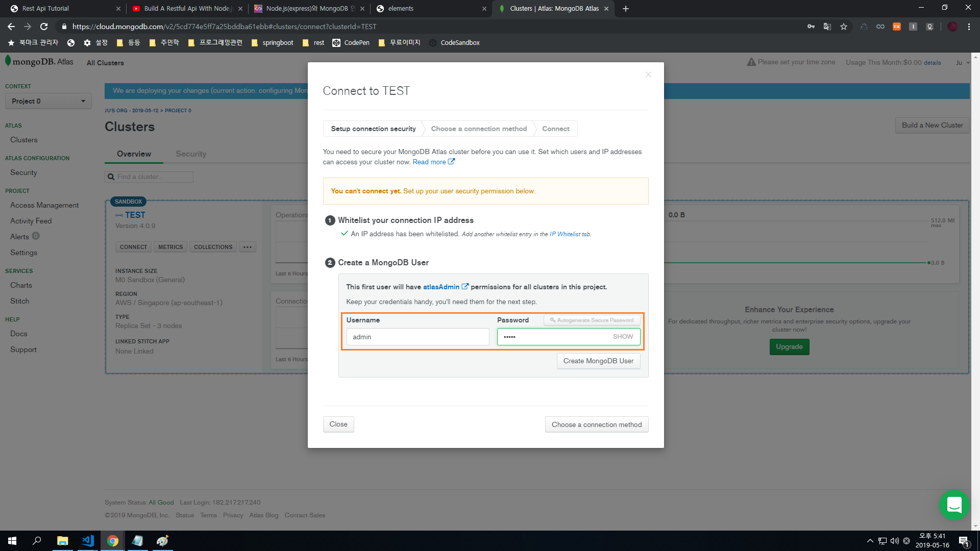Select the Connect step tab
980x551 pixels.
pos(555,129)
